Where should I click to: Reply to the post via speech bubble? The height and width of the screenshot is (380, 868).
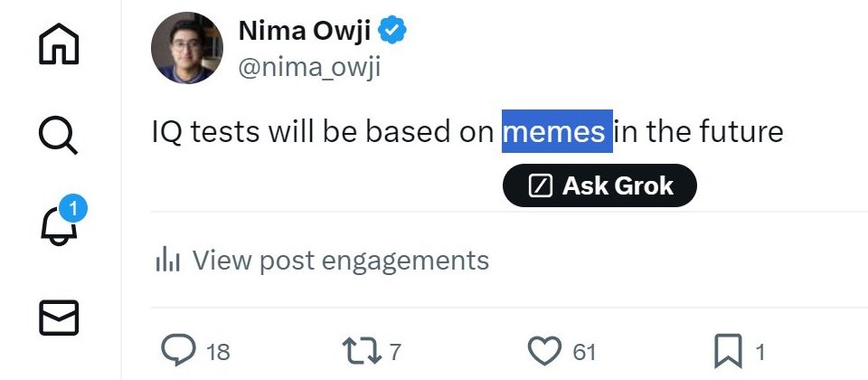178,350
